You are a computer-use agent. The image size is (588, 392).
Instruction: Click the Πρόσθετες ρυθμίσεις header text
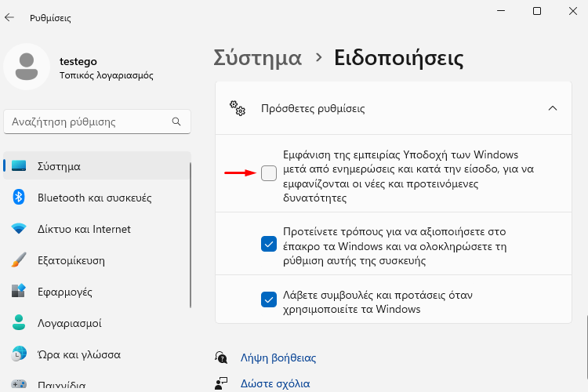tap(313, 108)
